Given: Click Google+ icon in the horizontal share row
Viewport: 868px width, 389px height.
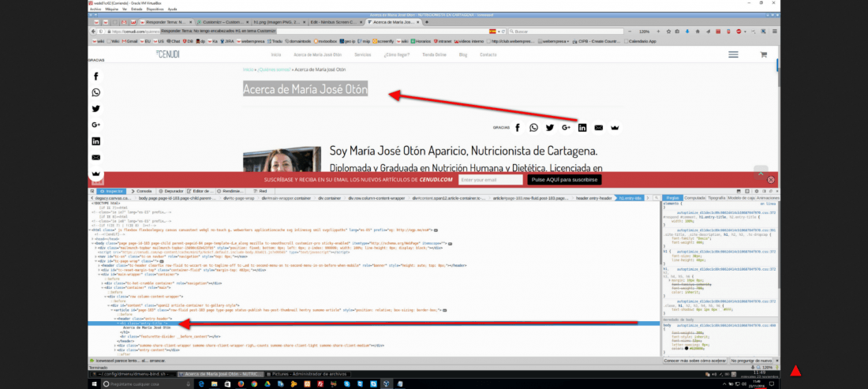Looking at the screenshot, I should click(x=566, y=128).
